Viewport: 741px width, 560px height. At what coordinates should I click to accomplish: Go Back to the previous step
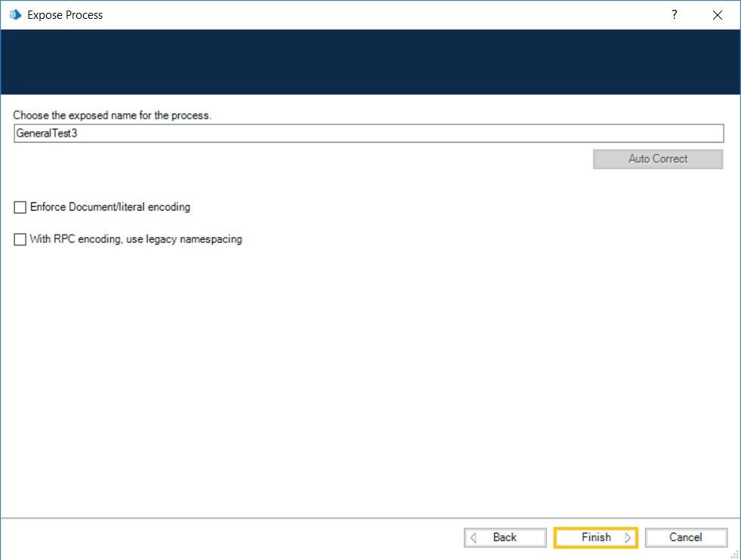click(x=505, y=538)
